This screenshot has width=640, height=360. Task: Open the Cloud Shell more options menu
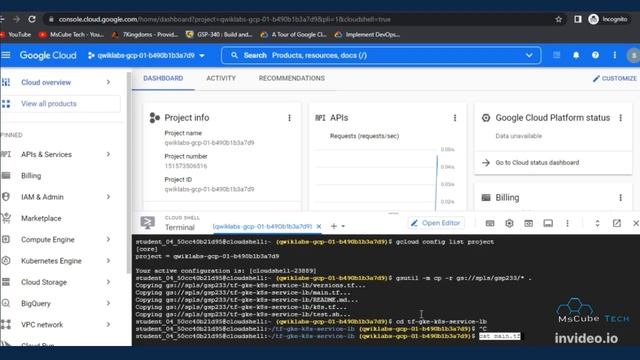point(567,223)
